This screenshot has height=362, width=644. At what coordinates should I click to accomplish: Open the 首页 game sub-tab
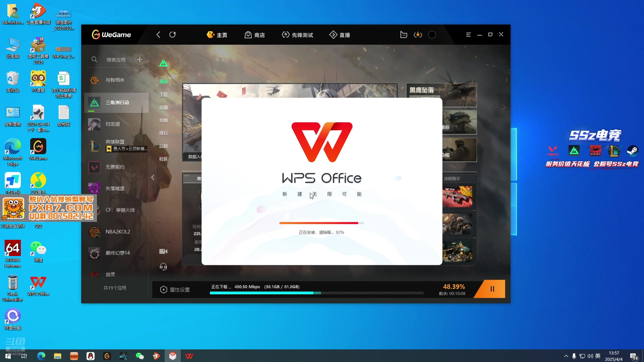[163, 81]
